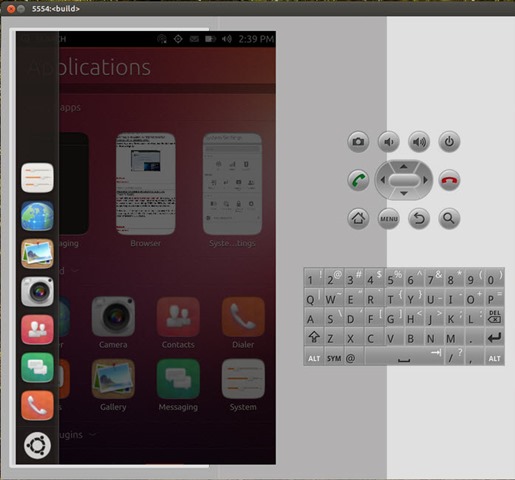Click the Enter key on emulator keyboard
The width and height of the screenshot is (515, 480).
click(x=494, y=337)
